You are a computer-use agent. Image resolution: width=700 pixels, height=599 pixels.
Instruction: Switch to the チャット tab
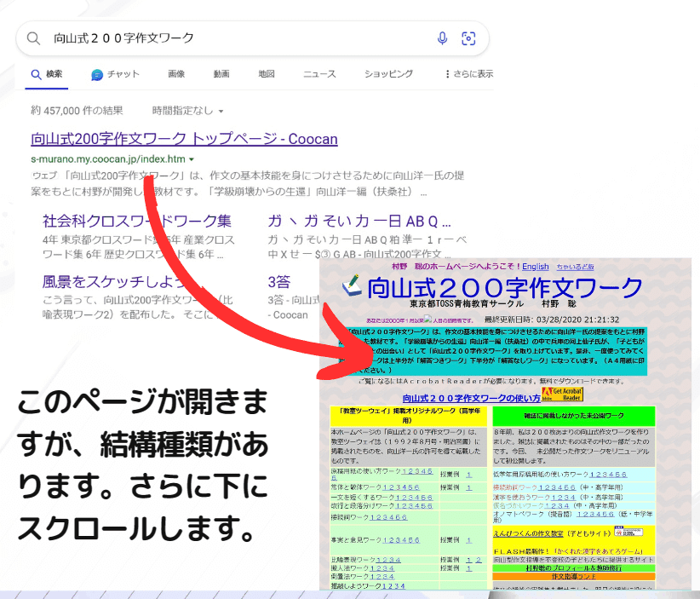point(115,74)
